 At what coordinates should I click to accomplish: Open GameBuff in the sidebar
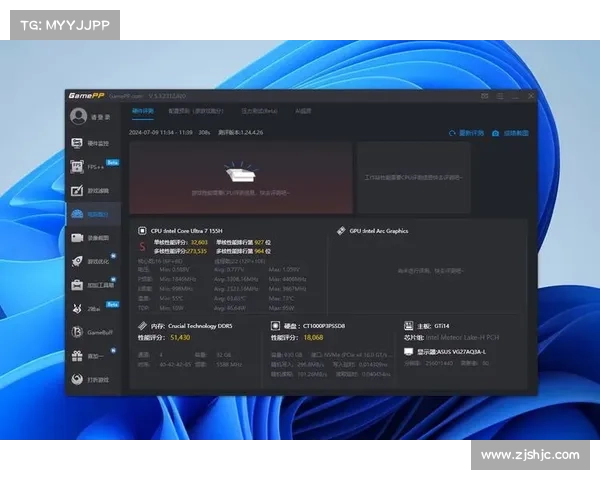click(x=92, y=332)
